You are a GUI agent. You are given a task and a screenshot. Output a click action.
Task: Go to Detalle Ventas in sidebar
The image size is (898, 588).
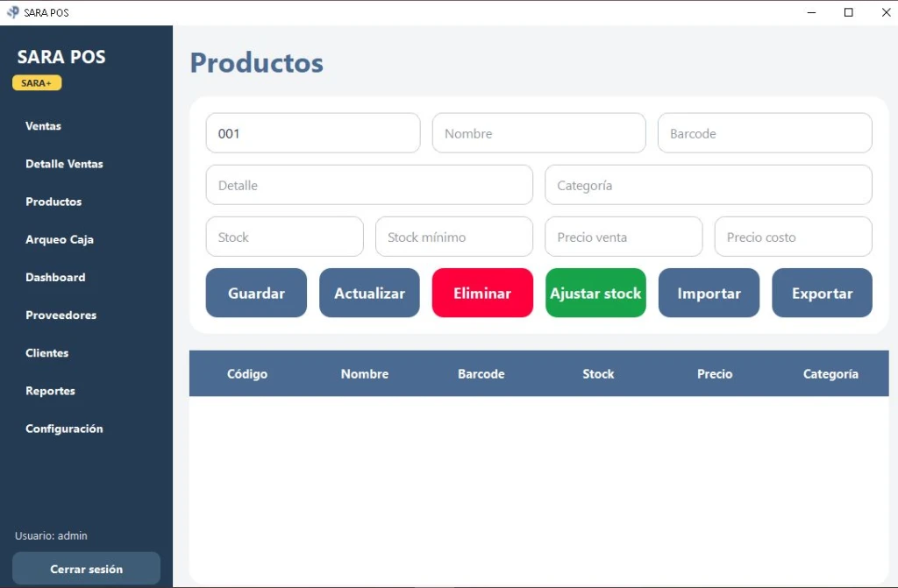pyautogui.click(x=64, y=164)
